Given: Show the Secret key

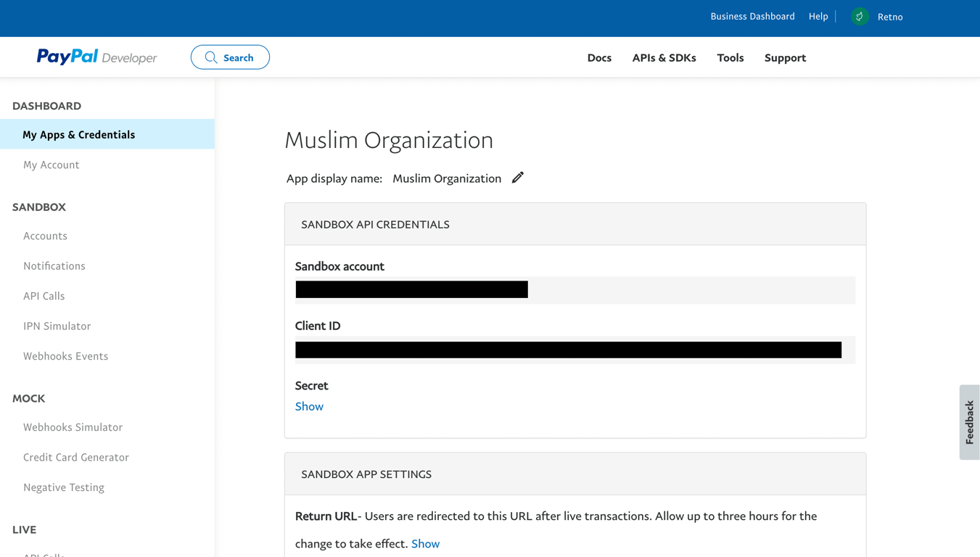Looking at the screenshot, I should point(309,406).
